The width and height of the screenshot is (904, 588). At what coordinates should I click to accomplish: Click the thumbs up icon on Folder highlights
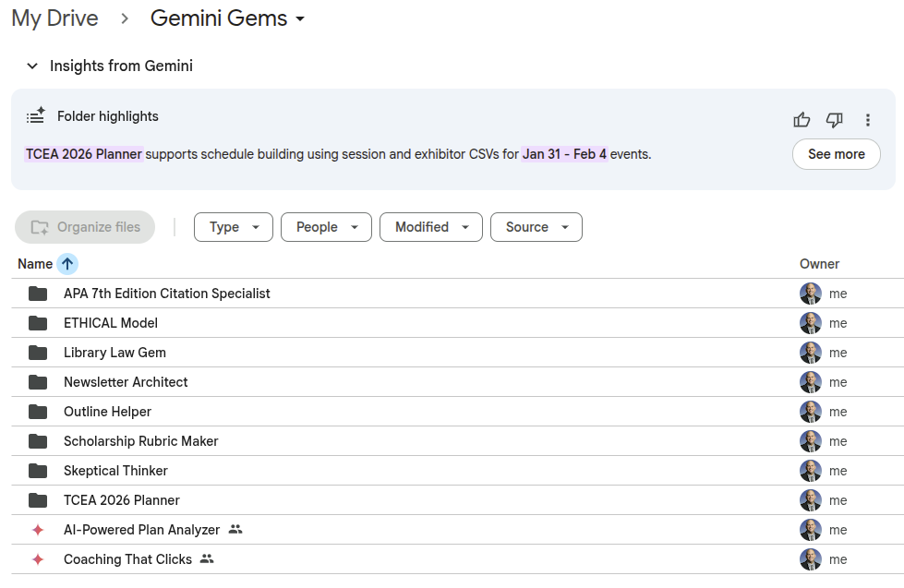click(x=802, y=120)
